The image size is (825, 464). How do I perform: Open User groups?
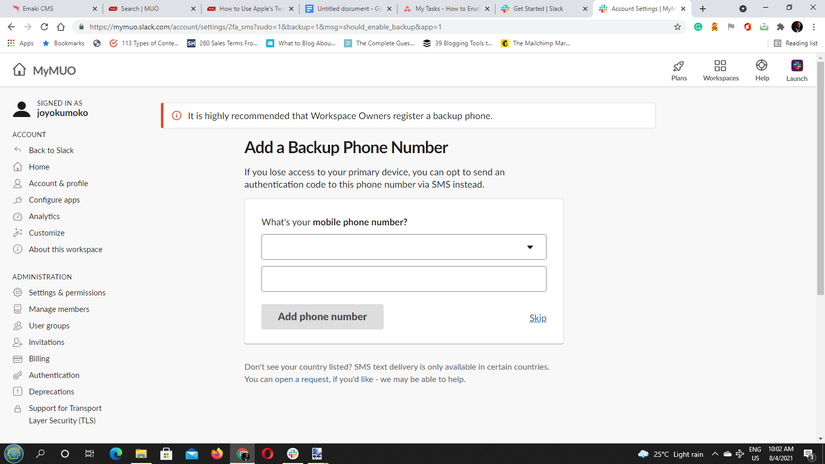(x=49, y=326)
